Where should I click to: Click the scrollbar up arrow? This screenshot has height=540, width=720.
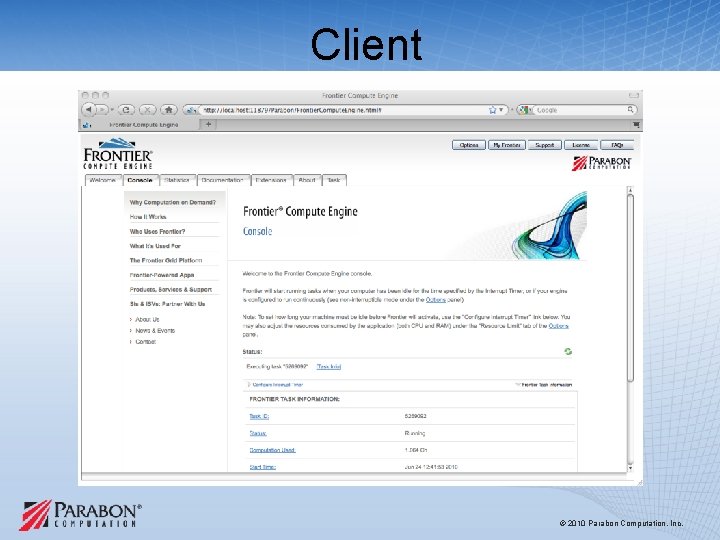630,190
